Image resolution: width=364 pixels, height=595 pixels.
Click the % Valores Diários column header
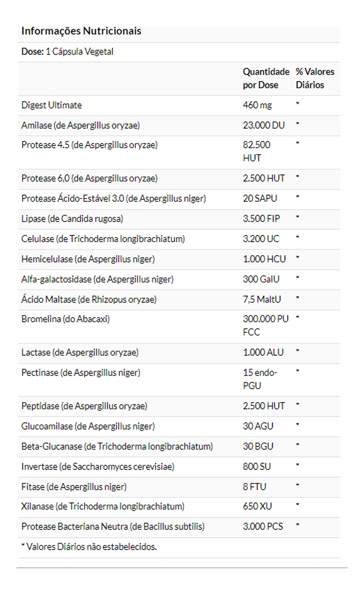[x=315, y=78]
